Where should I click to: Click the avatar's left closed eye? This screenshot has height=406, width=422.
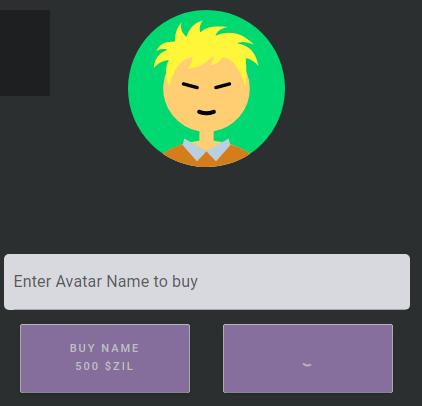190,86
